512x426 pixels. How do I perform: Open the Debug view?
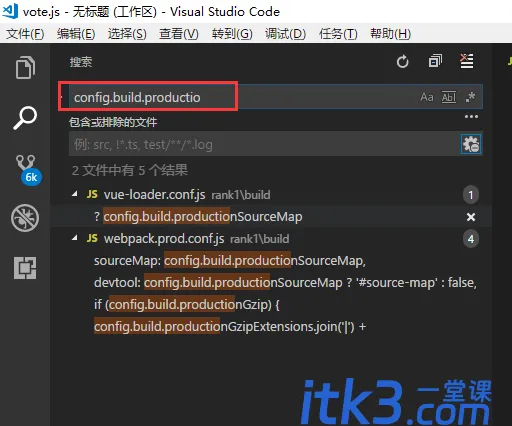tap(25, 218)
